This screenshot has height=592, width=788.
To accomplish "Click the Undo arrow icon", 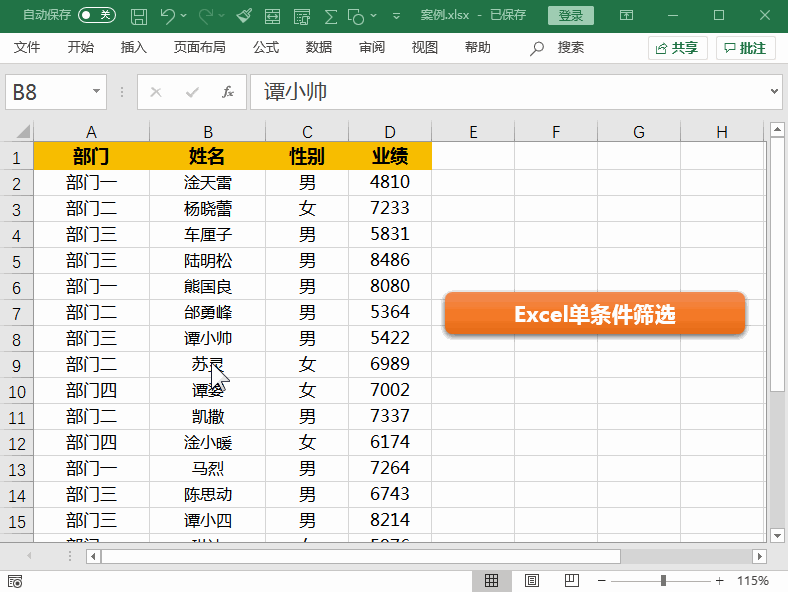I will point(168,16).
